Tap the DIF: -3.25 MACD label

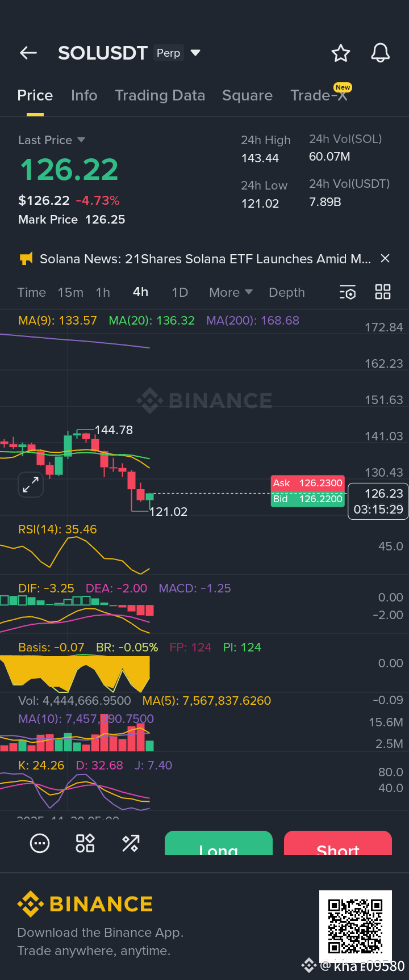pos(46,588)
